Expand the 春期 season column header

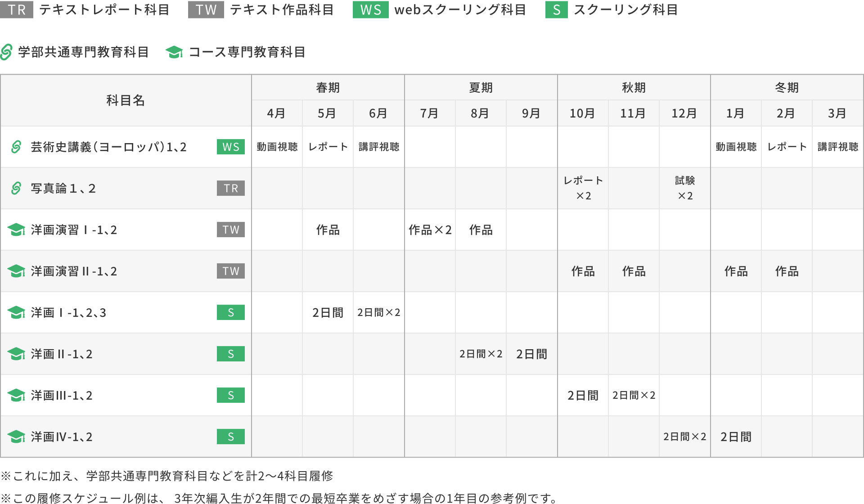click(x=328, y=87)
